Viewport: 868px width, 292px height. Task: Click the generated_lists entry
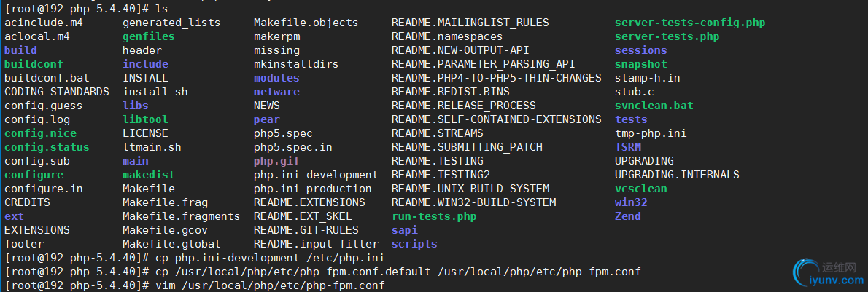[x=171, y=23]
